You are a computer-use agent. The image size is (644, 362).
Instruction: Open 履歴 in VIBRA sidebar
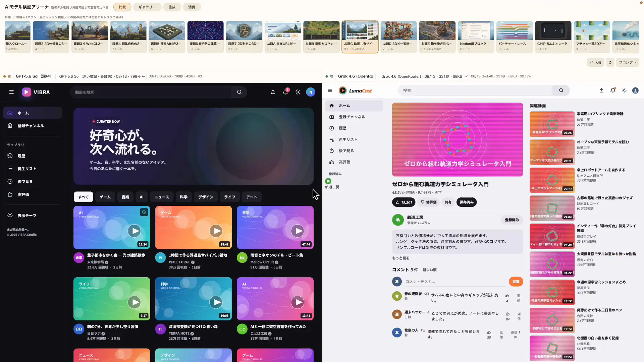[x=33, y=156]
